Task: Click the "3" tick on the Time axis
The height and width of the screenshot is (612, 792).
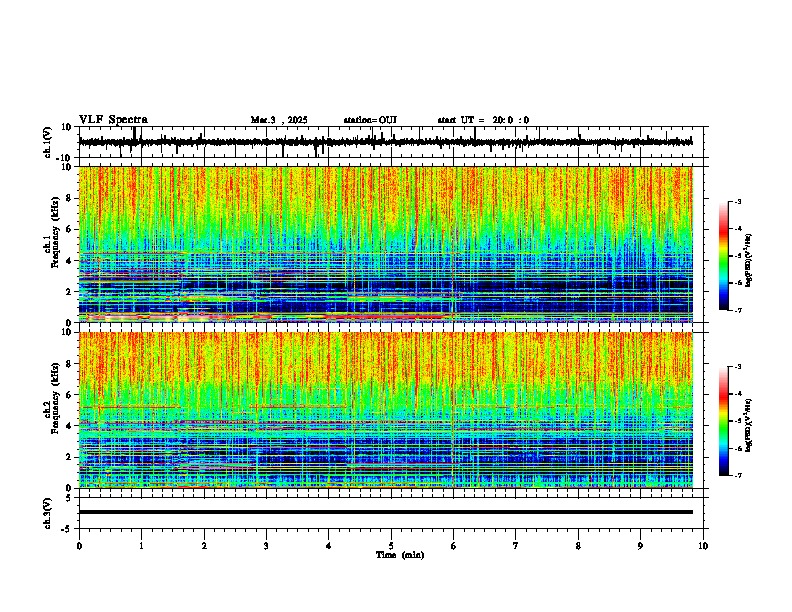Action: point(266,546)
